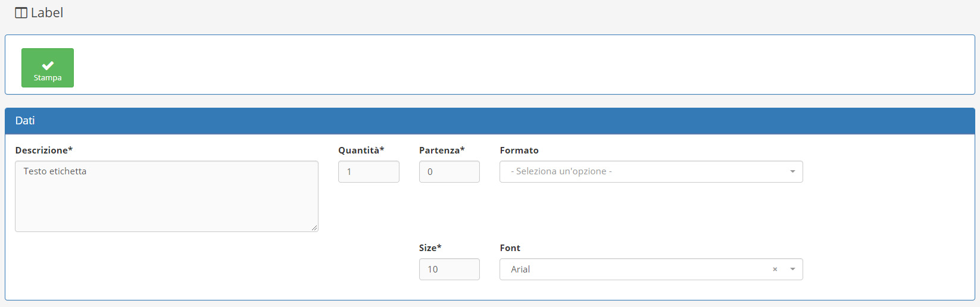Click the Partenza input field
Image resolution: width=980 pixels, height=307 pixels.
point(449,172)
